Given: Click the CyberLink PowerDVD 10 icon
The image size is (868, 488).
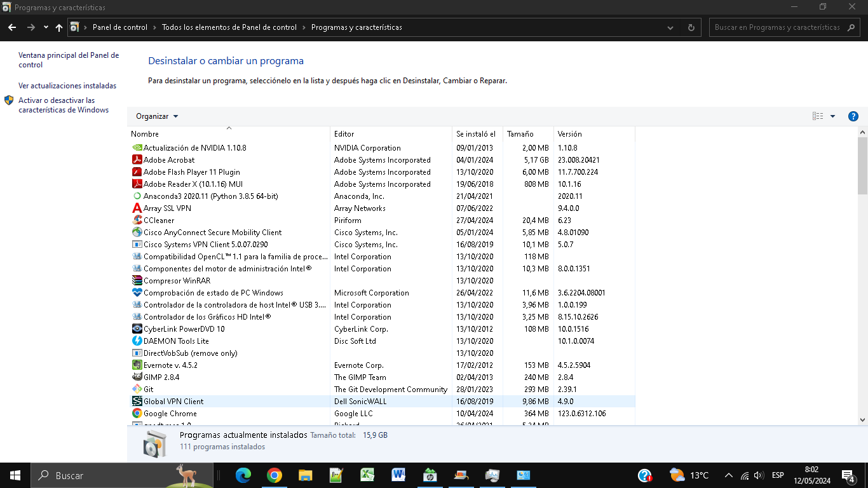Looking at the screenshot, I should [x=137, y=329].
